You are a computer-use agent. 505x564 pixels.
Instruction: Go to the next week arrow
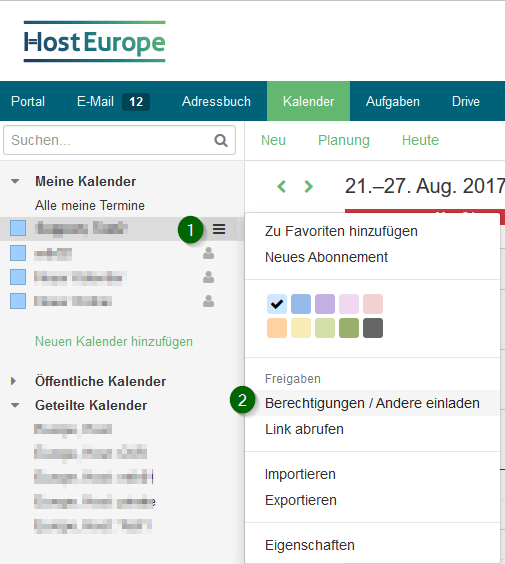click(x=308, y=186)
